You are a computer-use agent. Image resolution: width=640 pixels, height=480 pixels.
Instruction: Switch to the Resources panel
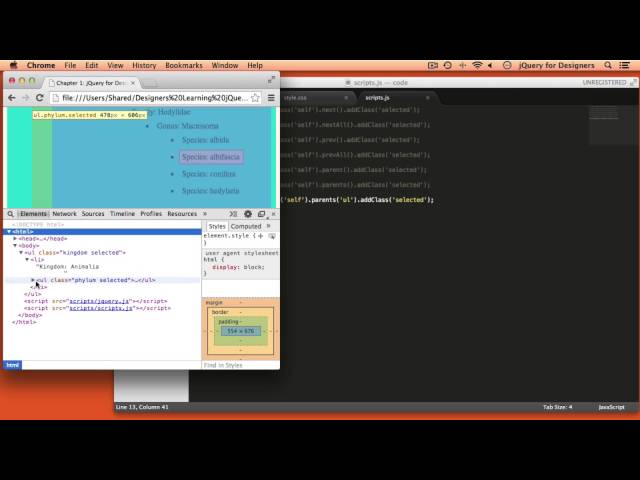[x=182, y=214]
